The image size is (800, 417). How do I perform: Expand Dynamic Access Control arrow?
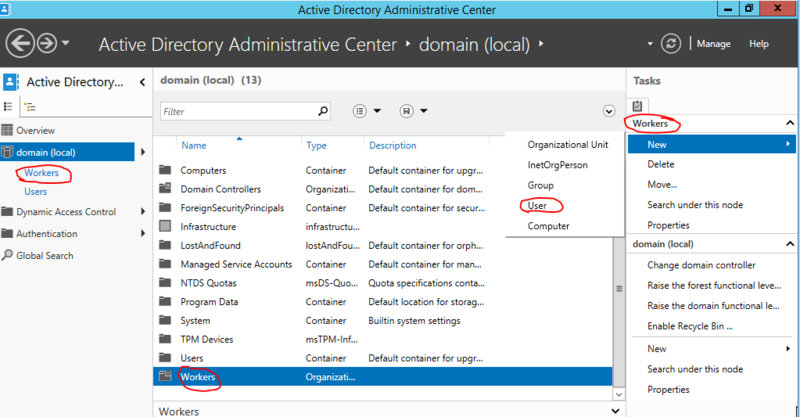pyautogui.click(x=143, y=211)
